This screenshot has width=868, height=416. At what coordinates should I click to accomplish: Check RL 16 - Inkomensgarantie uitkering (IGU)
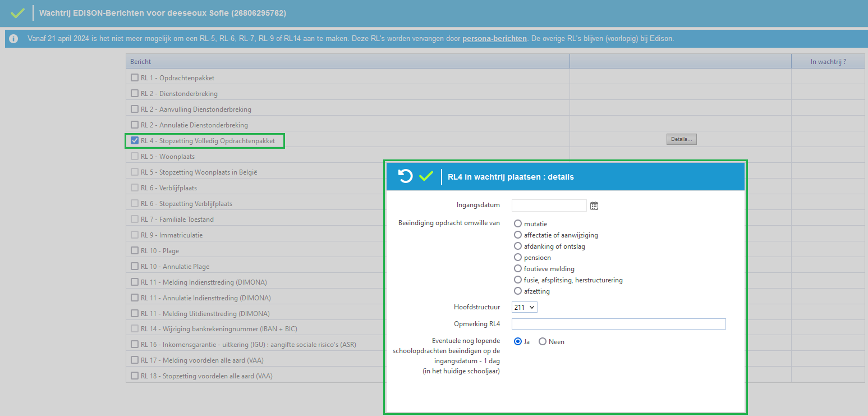pyautogui.click(x=135, y=344)
